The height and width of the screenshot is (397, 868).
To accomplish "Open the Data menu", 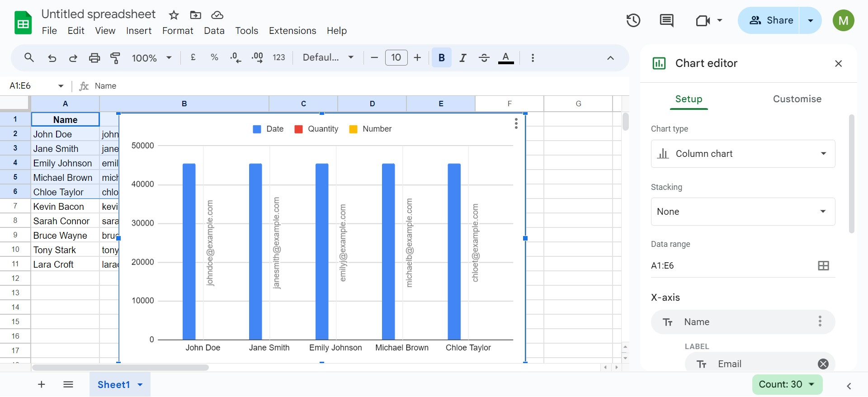I will [x=214, y=31].
